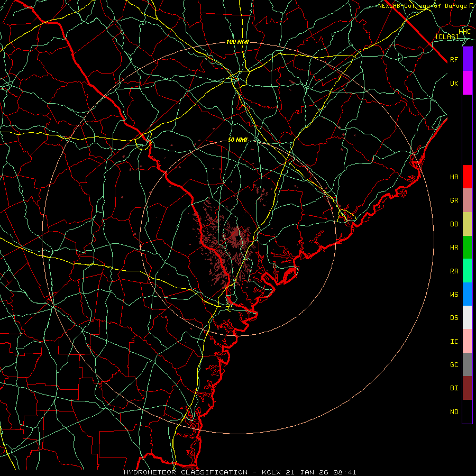Select the GC gray legend swatch
476x476 pixels.
coord(467,364)
